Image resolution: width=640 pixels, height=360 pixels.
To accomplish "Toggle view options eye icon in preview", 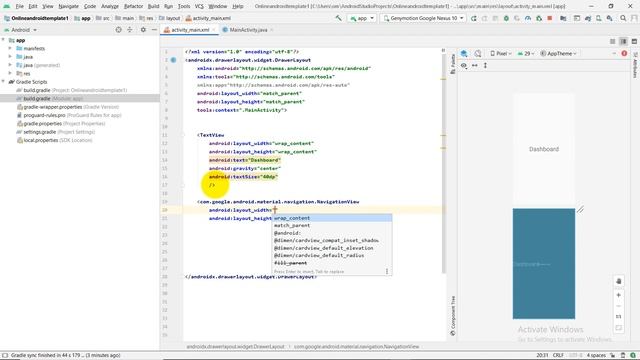I will pyautogui.click(x=464, y=65).
